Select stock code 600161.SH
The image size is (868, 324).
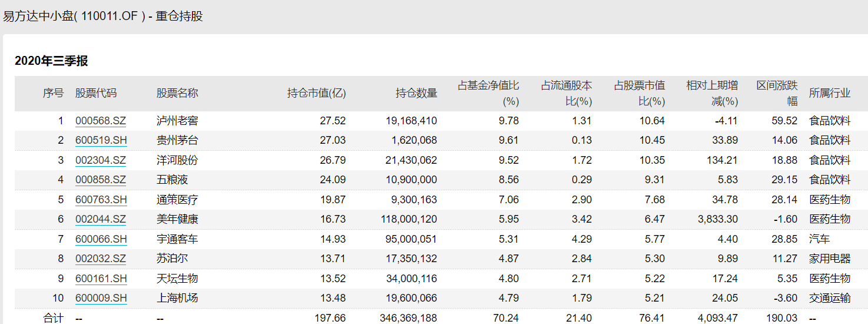[101, 278]
